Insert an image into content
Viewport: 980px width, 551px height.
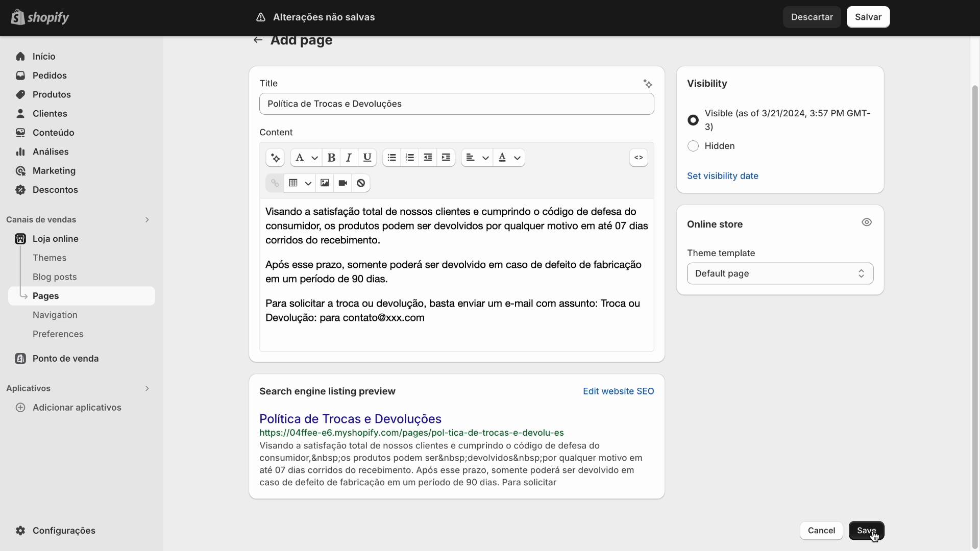[325, 183]
